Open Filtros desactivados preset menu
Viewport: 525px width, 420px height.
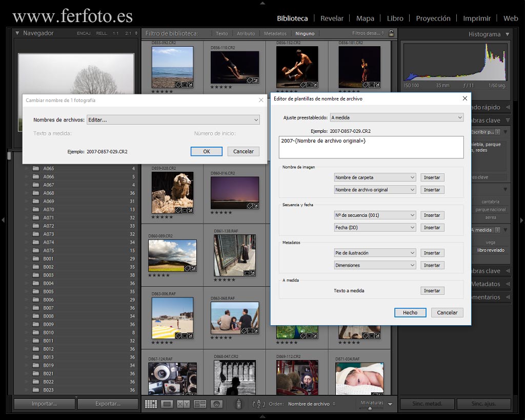pos(369,33)
